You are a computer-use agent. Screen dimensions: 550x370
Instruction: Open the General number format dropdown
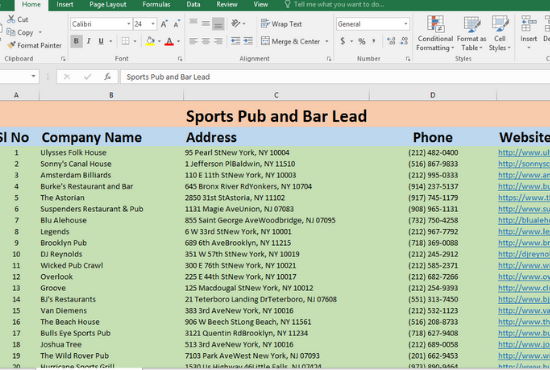tap(406, 24)
